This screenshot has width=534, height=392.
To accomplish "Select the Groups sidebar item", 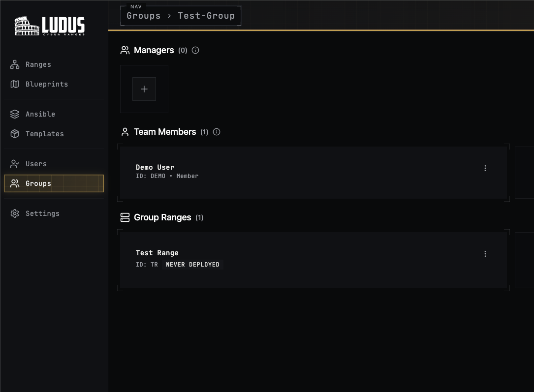I will 38,183.
